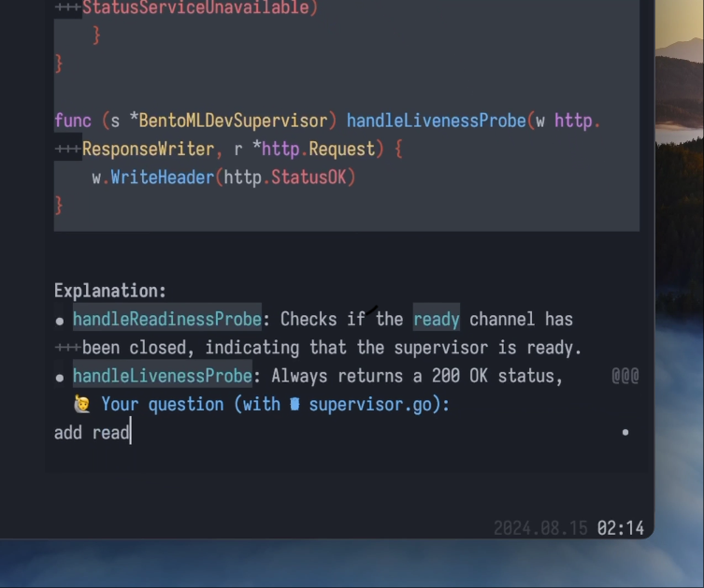
Task: Click the @@@ marker at line end
Action: [625, 376]
